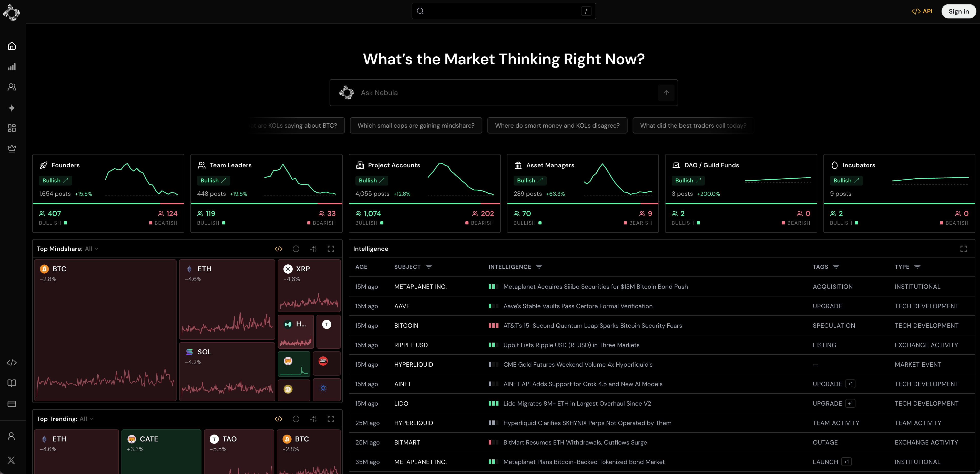Open the profile person sidebar icon

click(x=12, y=436)
